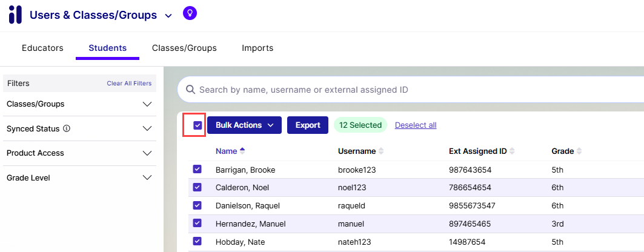Sort by Ext Assigned ID arrows
The height and width of the screenshot is (252, 644).
pyautogui.click(x=512, y=151)
